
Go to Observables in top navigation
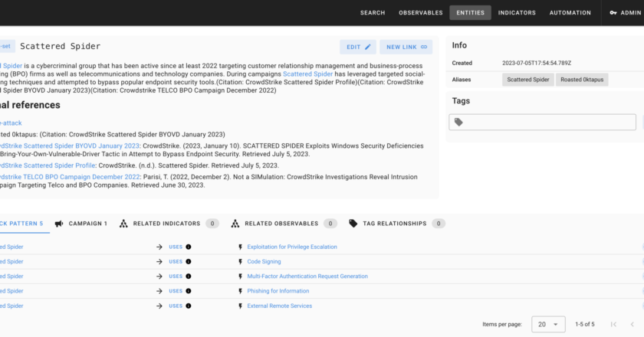421,13
